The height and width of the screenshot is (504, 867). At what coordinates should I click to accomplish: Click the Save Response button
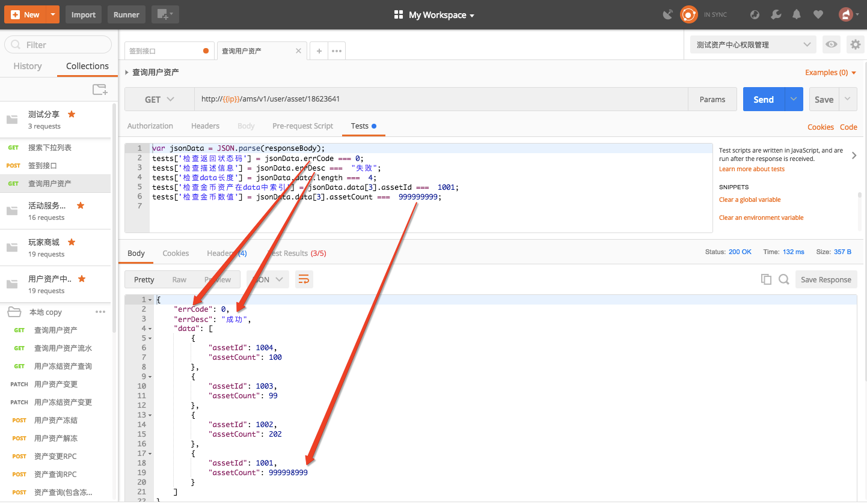point(826,279)
